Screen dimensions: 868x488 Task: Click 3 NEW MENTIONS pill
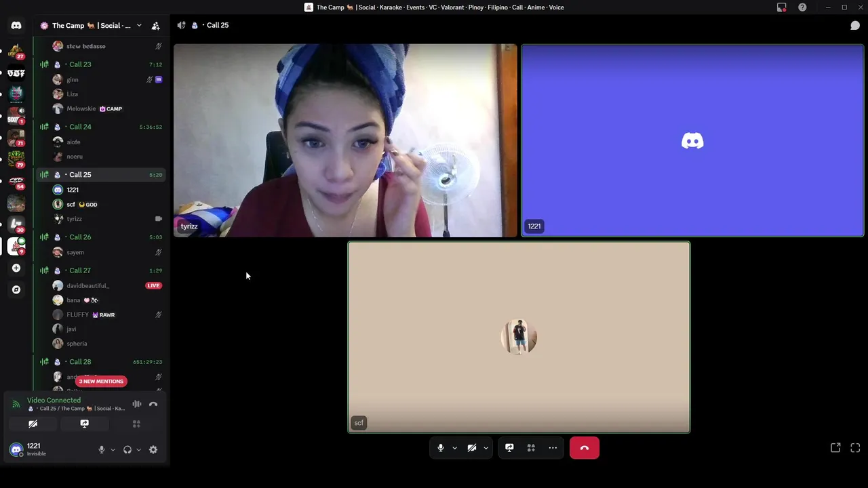[x=101, y=381]
